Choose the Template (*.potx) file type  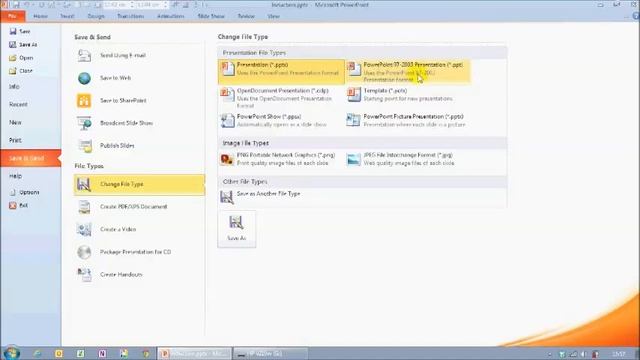pyautogui.click(x=408, y=95)
